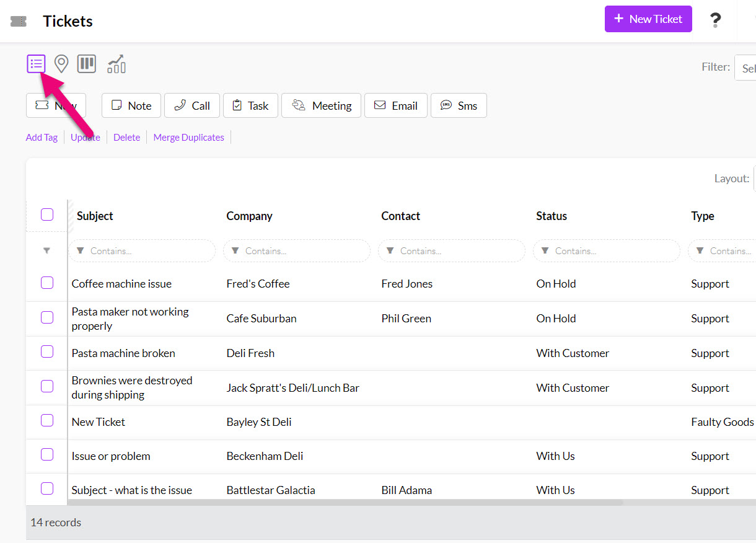Open the chart analytics view icon
The image size is (756, 543).
116,63
